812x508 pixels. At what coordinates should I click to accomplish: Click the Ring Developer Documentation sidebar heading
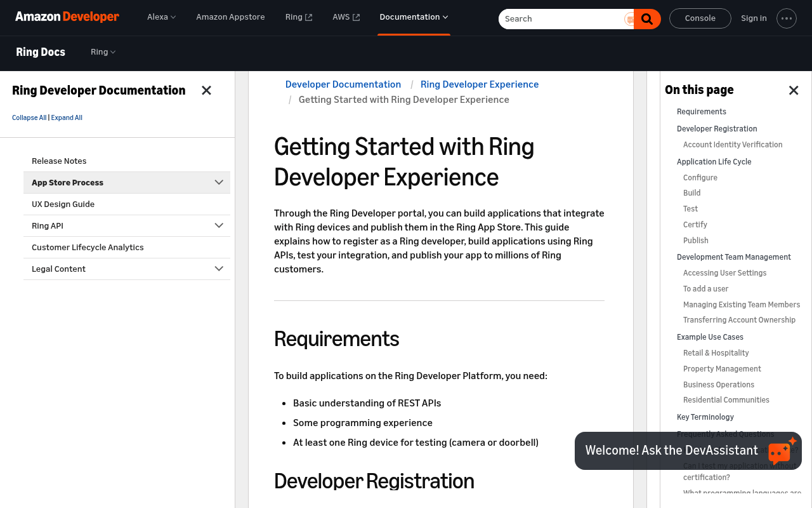[99, 90]
